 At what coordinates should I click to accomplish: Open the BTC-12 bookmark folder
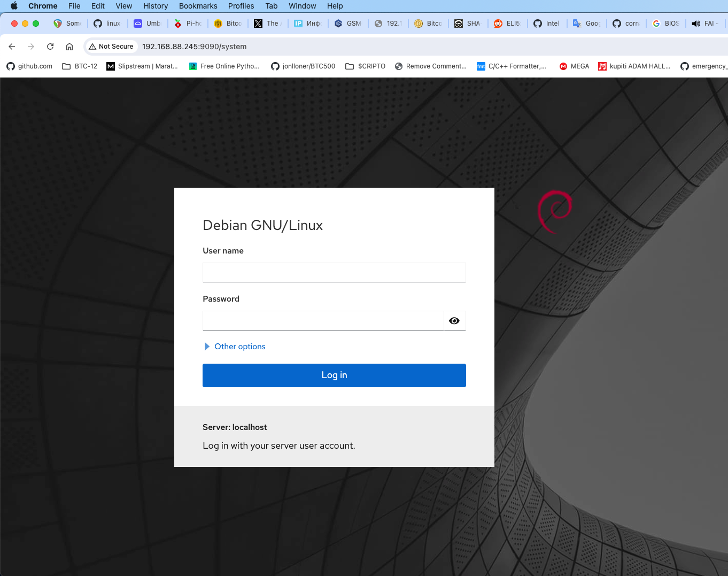click(x=80, y=66)
